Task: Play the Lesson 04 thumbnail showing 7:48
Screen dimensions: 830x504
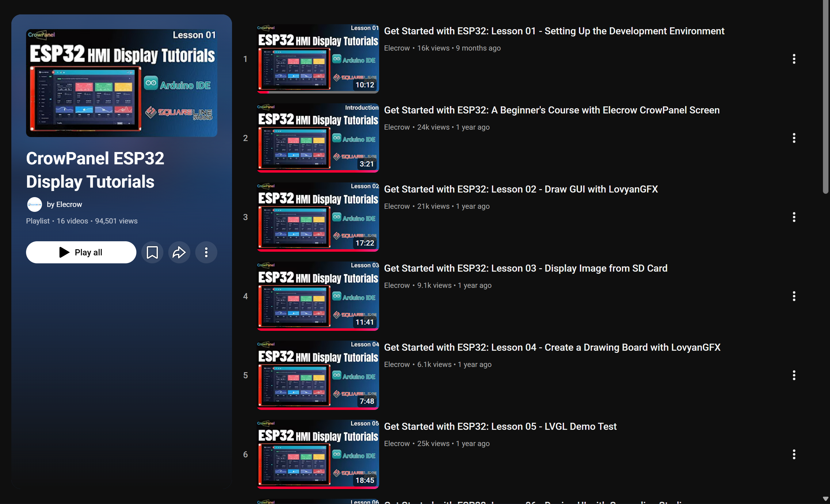Action: [318, 375]
